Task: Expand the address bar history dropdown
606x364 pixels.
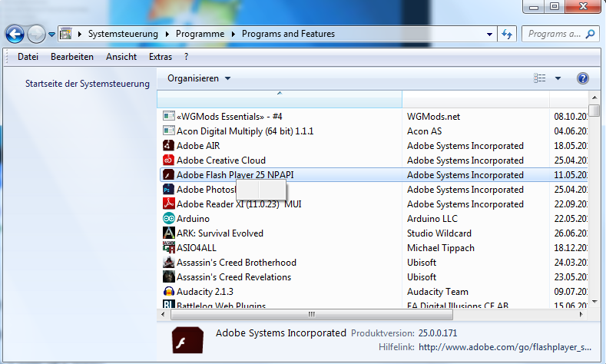Action: point(489,34)
